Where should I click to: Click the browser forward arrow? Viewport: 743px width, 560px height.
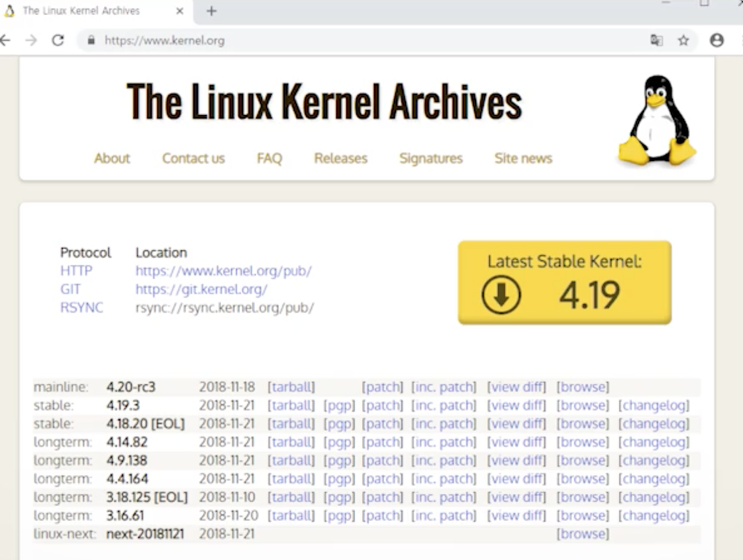31,41
